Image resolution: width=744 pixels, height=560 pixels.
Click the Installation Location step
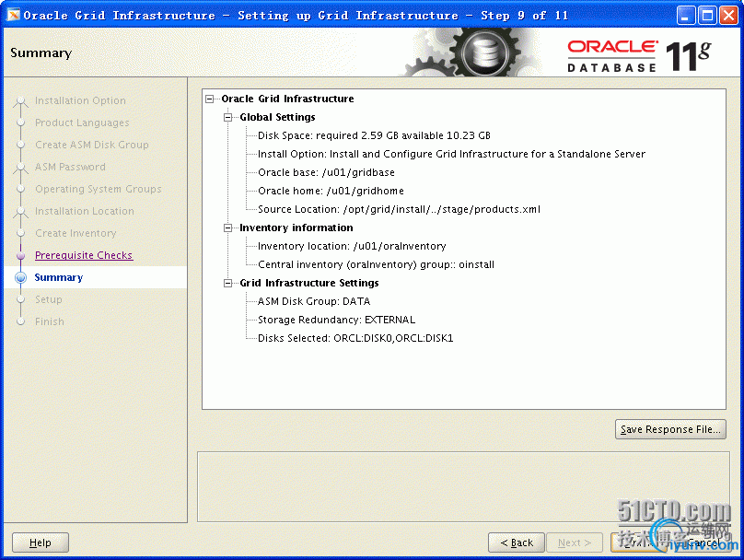tap(85, 211)
